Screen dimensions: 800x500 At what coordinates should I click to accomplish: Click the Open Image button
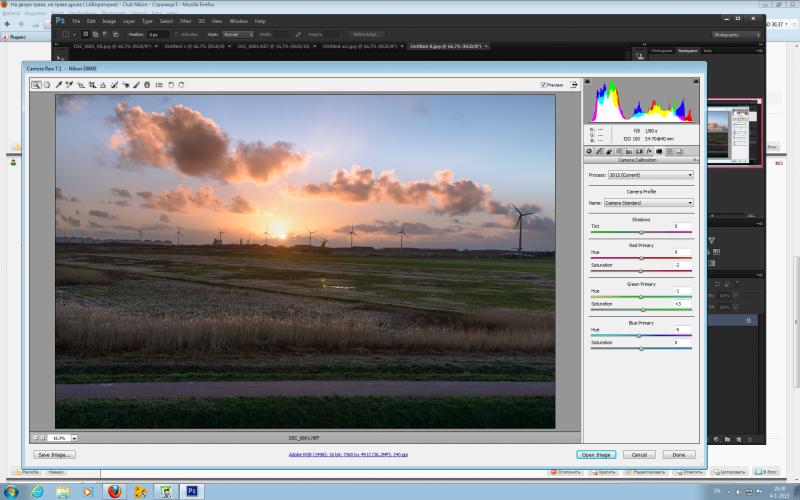[x=596, y=455]
